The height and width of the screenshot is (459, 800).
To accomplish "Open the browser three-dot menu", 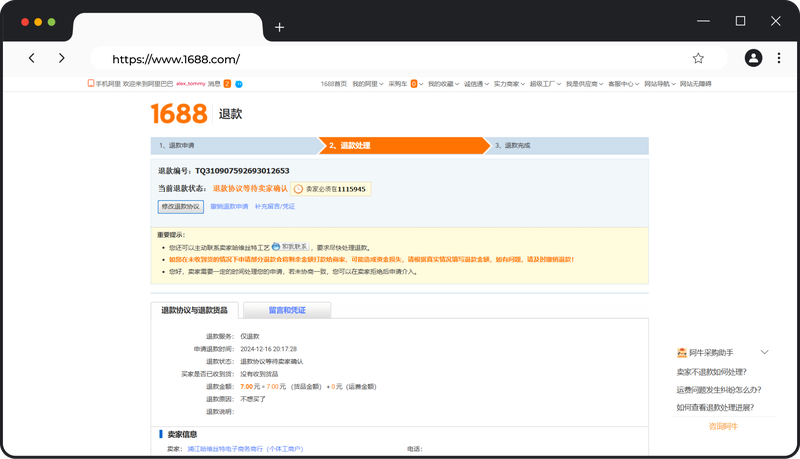I will click(x=777, y=59).
